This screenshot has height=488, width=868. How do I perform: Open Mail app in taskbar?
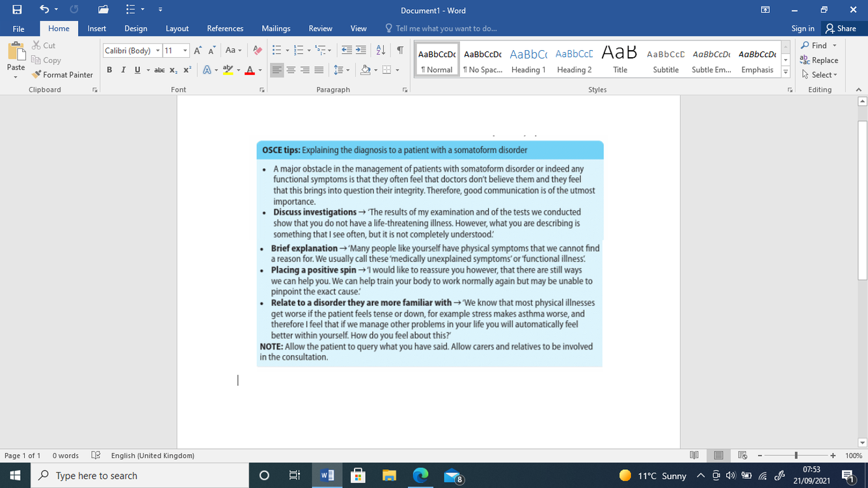453,476
